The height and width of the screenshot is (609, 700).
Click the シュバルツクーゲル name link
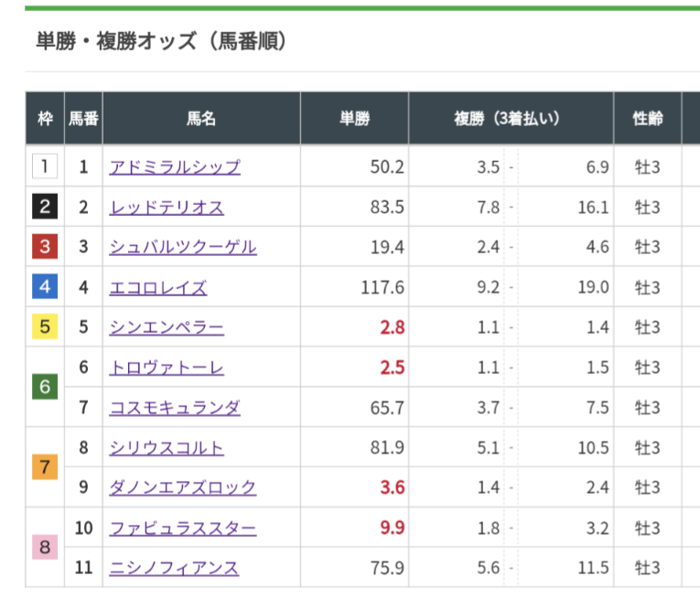pyautogui.click(x=183, y=248)
